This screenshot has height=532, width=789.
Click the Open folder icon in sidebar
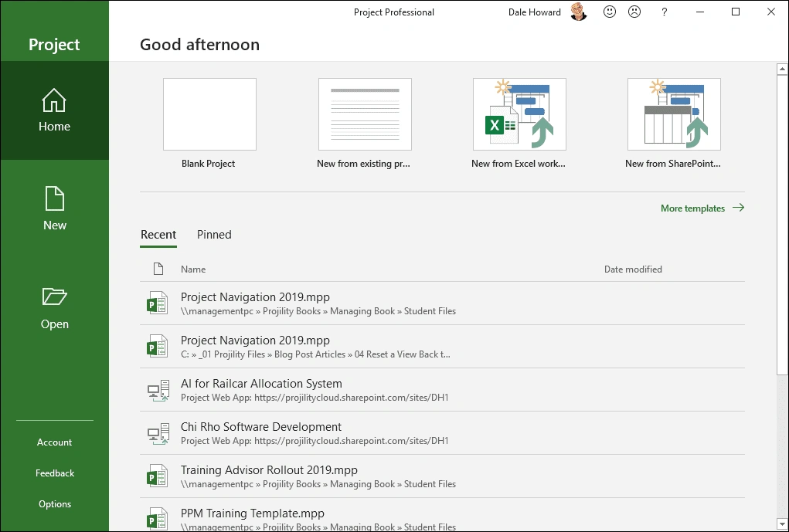coord(54,297)
